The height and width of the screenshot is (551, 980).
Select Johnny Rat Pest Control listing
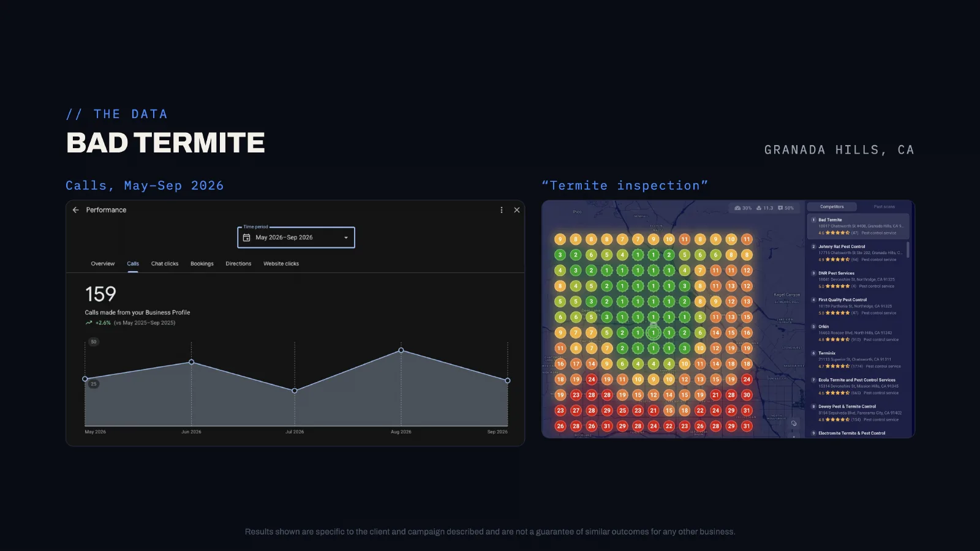(858, 253)
